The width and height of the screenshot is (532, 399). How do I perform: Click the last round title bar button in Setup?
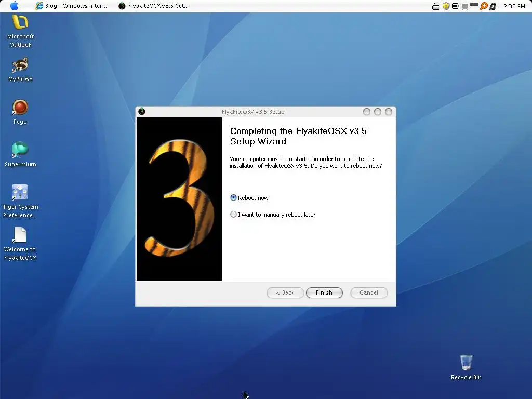389,112
